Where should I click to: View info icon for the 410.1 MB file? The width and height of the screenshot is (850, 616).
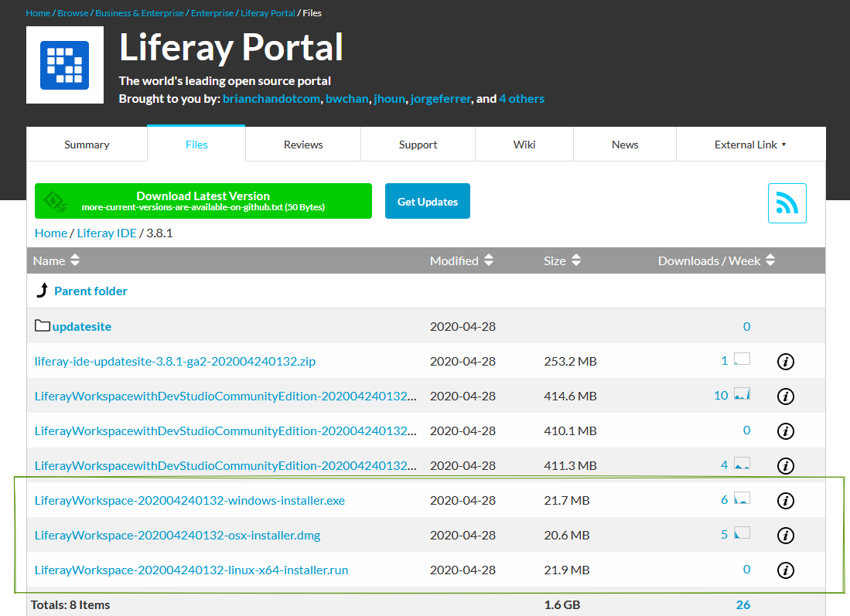pyautogui.click(x=786, y=431)
